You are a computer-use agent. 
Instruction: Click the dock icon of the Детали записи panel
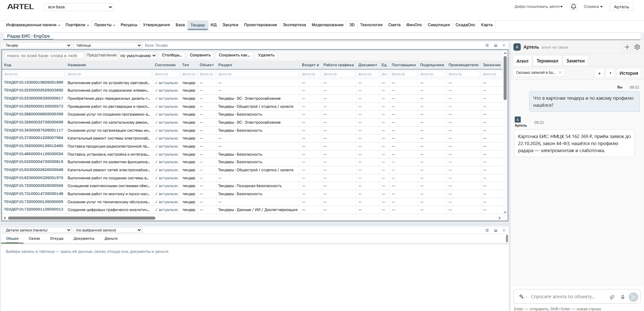click(496, 230)
